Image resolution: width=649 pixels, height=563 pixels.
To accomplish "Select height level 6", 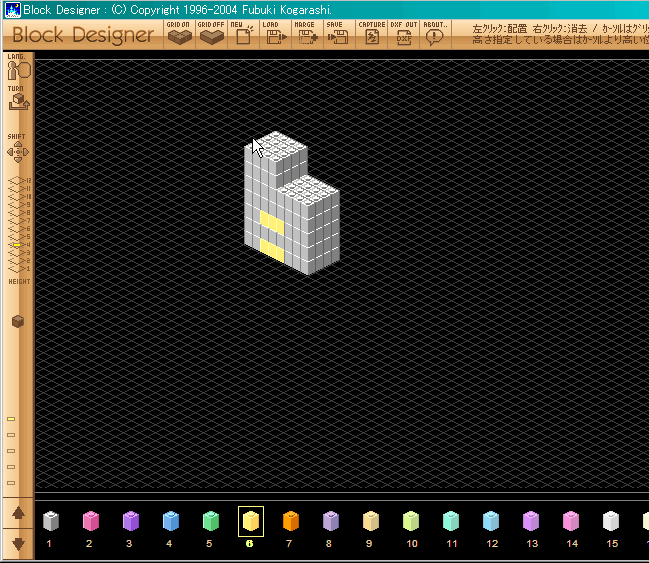I will (x=19, y=229).
